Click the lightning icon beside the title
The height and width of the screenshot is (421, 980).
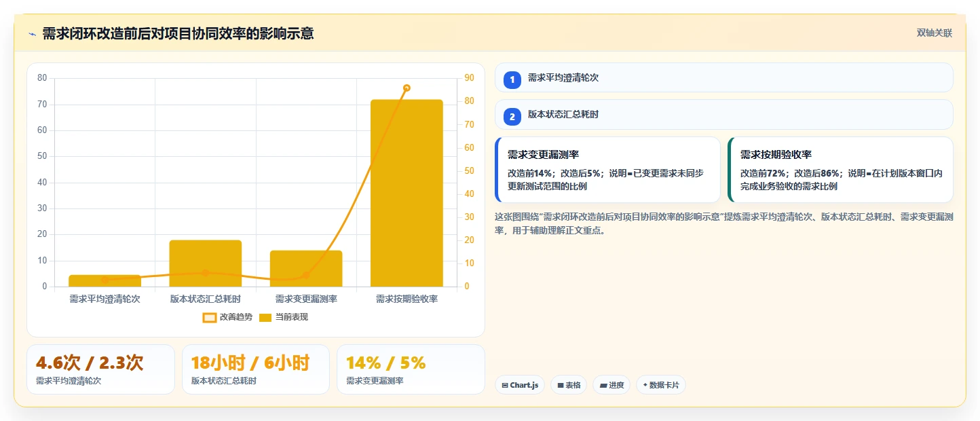point(32,34)
